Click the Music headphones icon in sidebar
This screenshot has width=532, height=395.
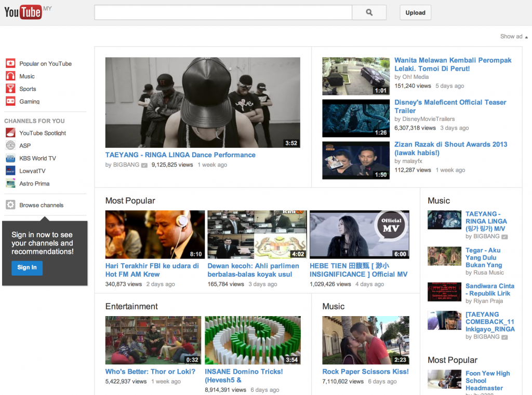[10, 76]
